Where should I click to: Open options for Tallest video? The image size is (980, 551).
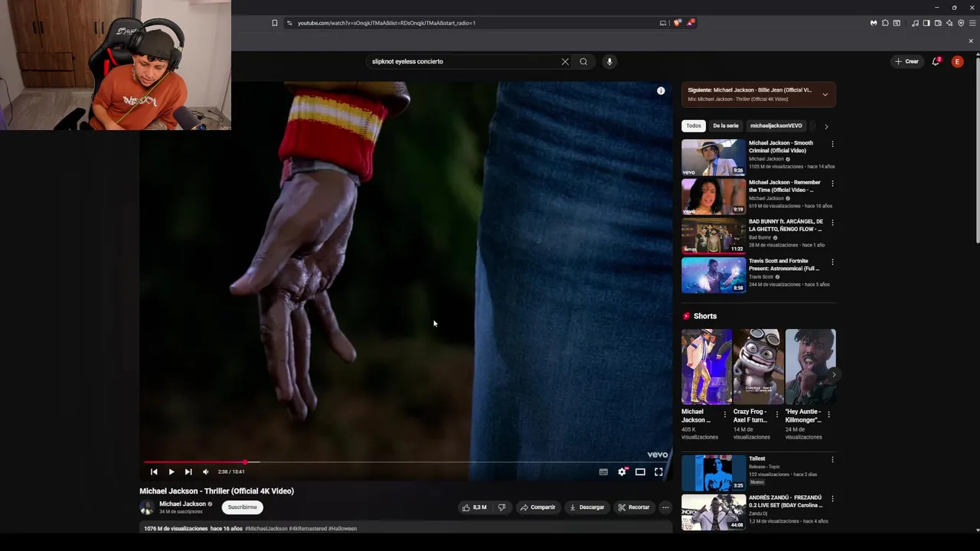832,459
